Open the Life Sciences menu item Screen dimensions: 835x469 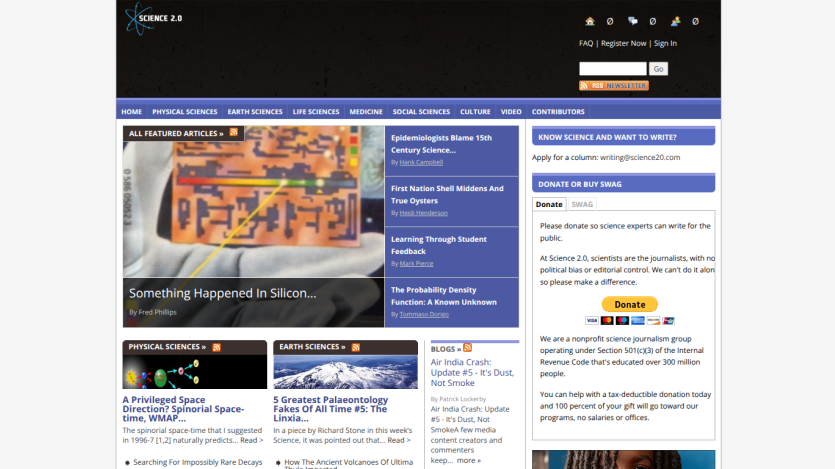click(x=316, y=112)
